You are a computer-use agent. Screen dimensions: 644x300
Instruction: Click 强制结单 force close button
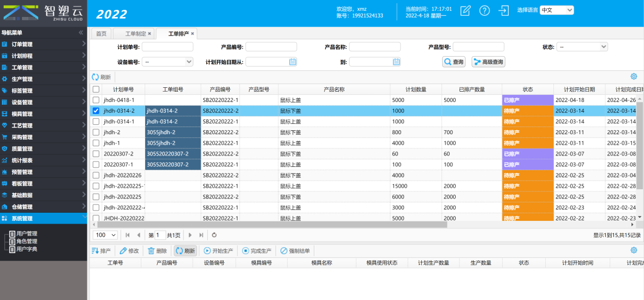pyautogui.click(x=295, y=251)
